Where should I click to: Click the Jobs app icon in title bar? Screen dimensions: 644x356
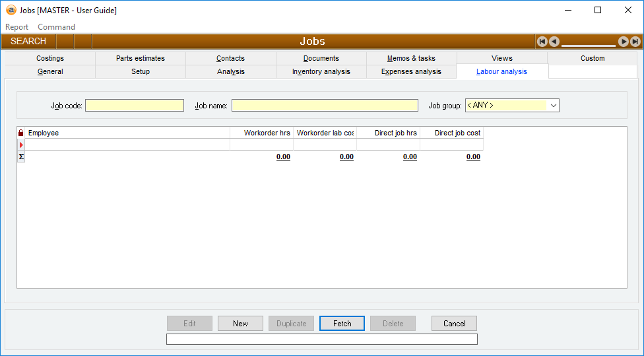tap(11, 10)
